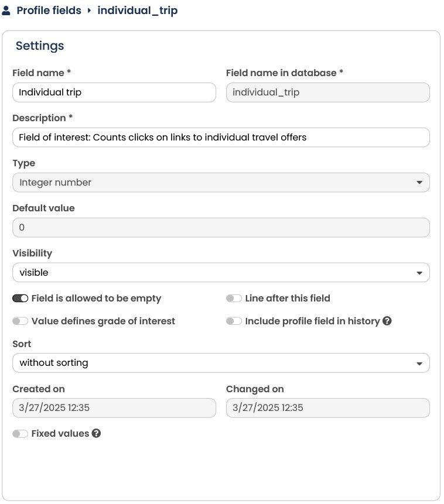Click the breadcrumb arrow separator icon
Image resolution: width=444 pixels, height=504 pixels.
tap(90, 11)
